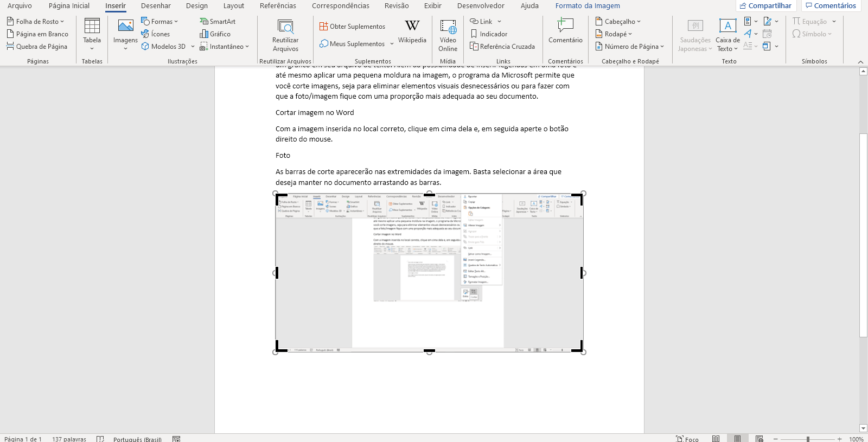
Task: Expand the Link dropdown
Action: click(499, 22)
